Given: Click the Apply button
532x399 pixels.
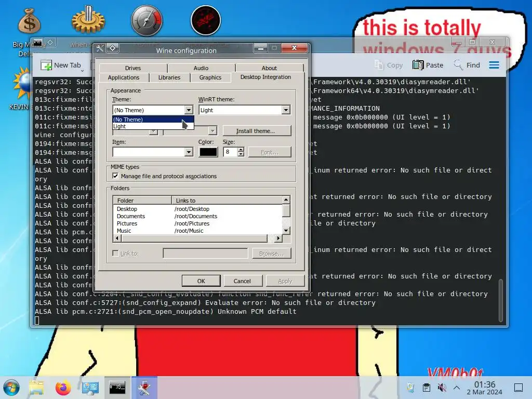Looking at the screenshot, I should pos(285,281).
